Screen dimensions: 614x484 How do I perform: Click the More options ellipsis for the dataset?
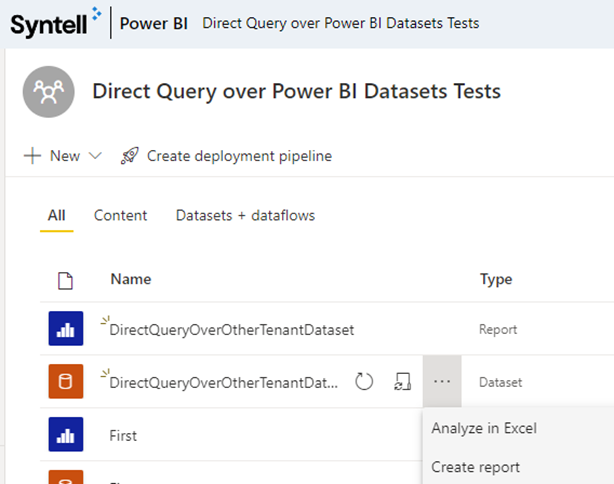[x=442, y=381]
